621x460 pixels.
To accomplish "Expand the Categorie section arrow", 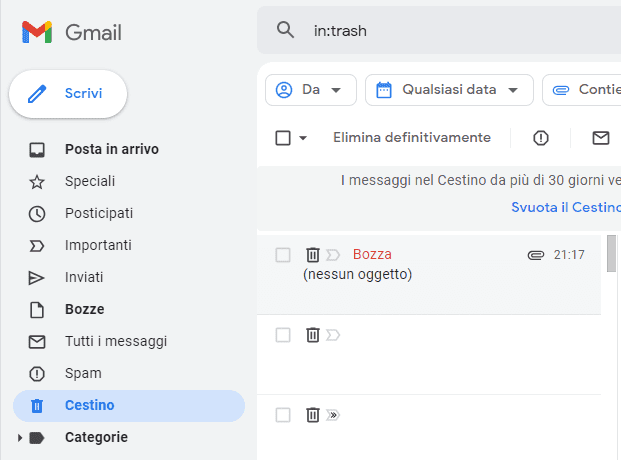I will tap(20, 438).
